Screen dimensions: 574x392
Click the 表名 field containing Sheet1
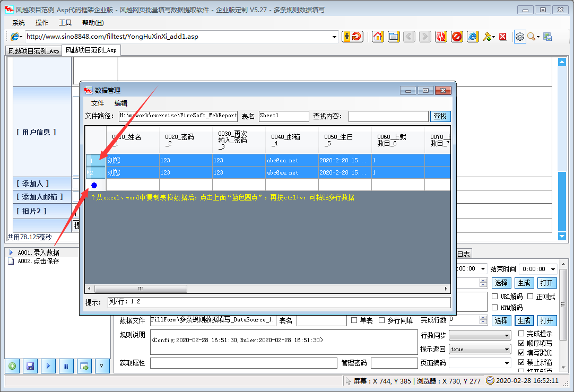click(x=284, y=116)
